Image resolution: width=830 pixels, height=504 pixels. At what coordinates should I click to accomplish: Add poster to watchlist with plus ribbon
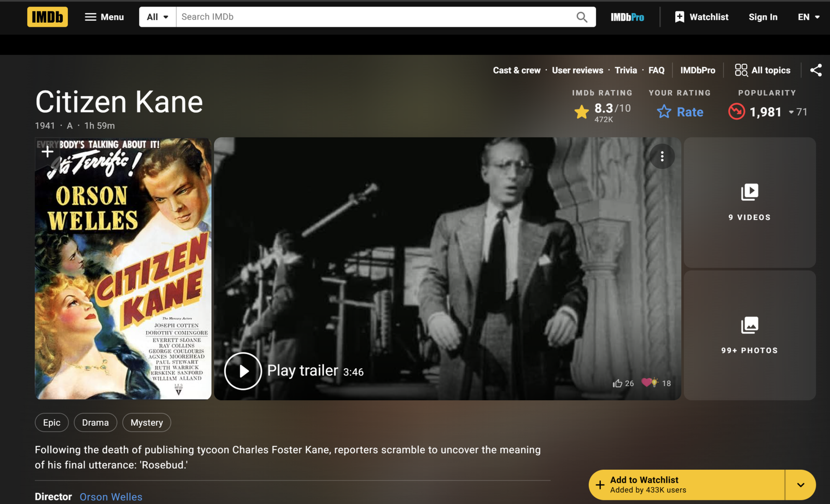click(x=47, y=151)
